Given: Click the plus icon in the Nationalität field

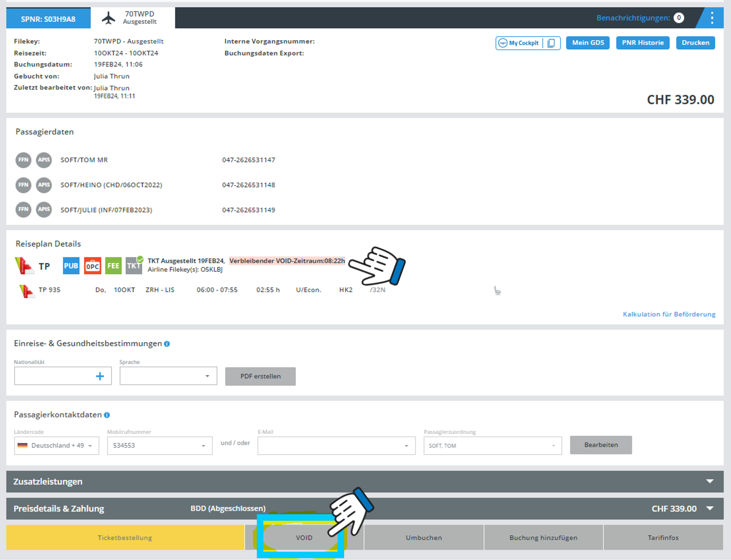Looking at the screenshot, I should tap(100, 376).
